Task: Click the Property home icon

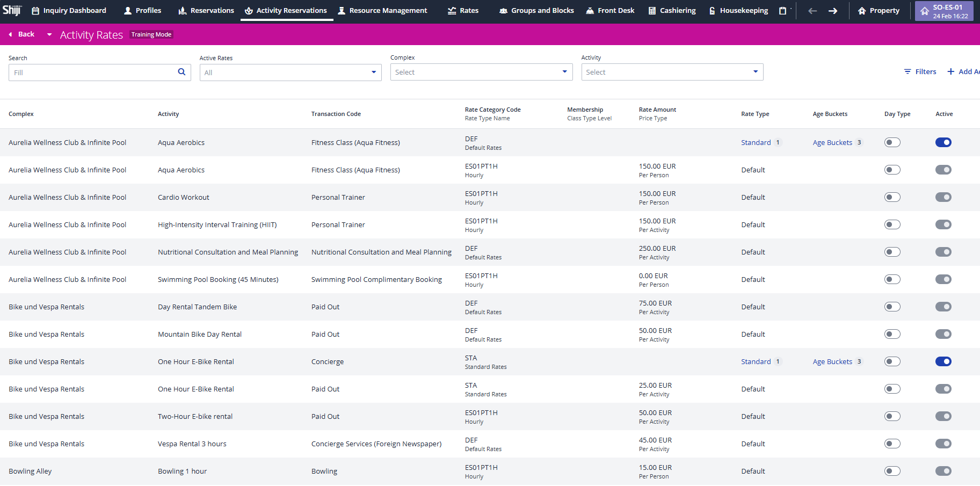Action: point(862,11)
